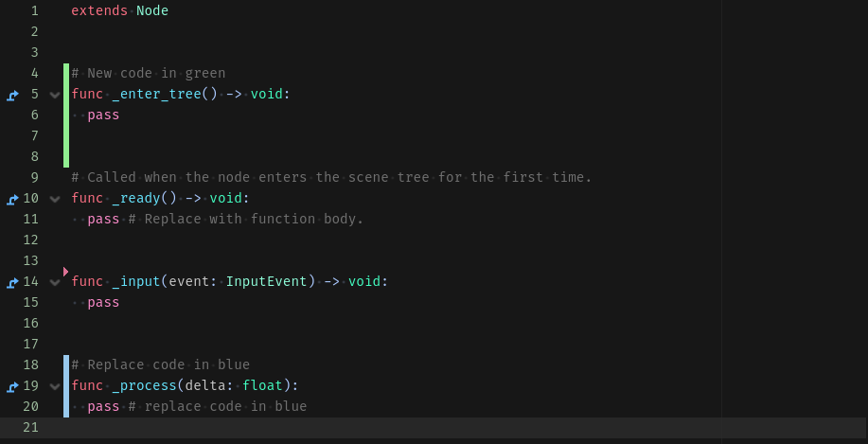This screenshot has width=868, height=444.
Task: Fold the _process function using chevron
Action: pyautogui.click(x=55, y=386)
